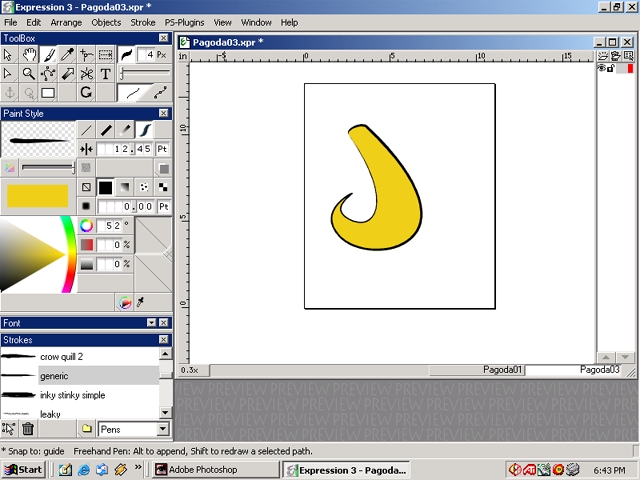Click the new layer icon

click(602, 56)
